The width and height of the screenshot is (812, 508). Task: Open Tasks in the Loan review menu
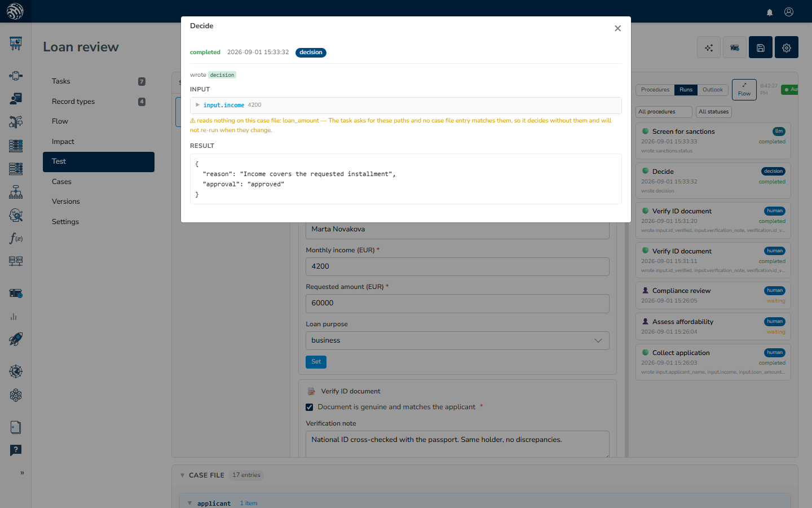99,81
